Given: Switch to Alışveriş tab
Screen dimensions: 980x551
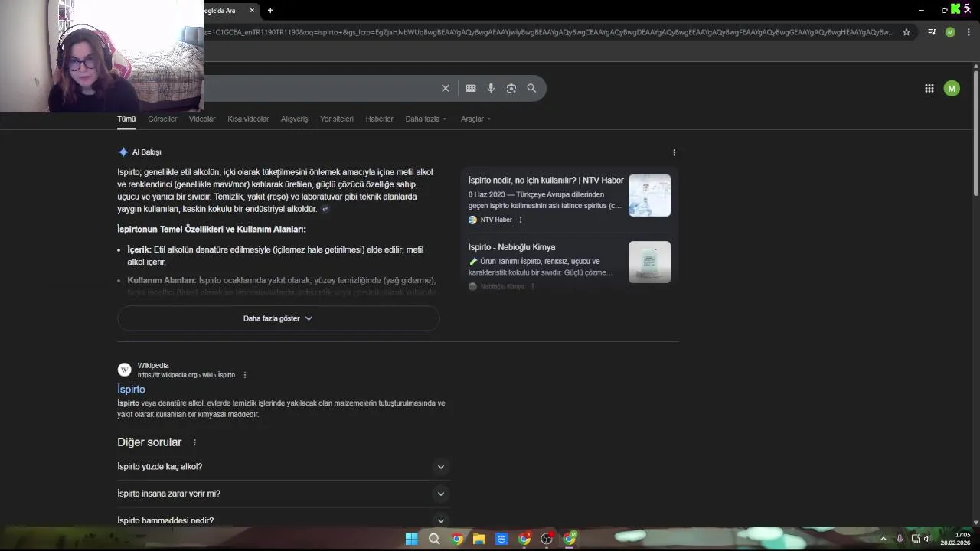Looking at the screenshot, I should click(x=294, y=119).
